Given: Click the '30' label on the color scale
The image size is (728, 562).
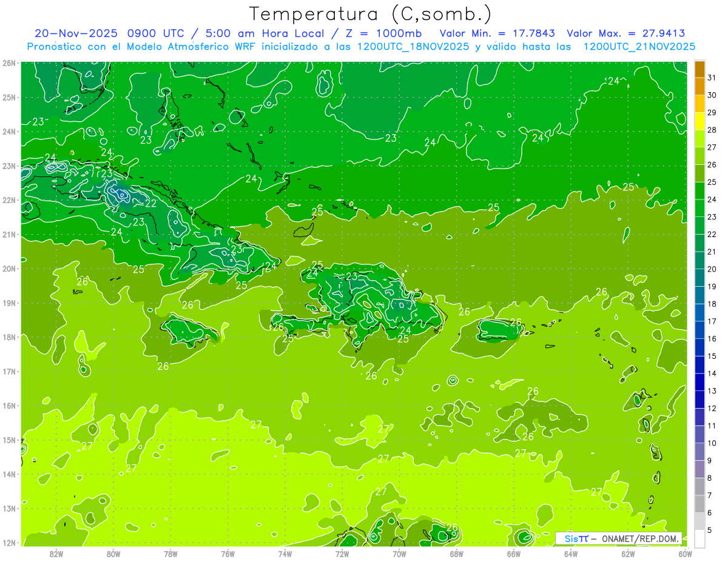Looking at the screenshot, I should (x=712, y=95).
